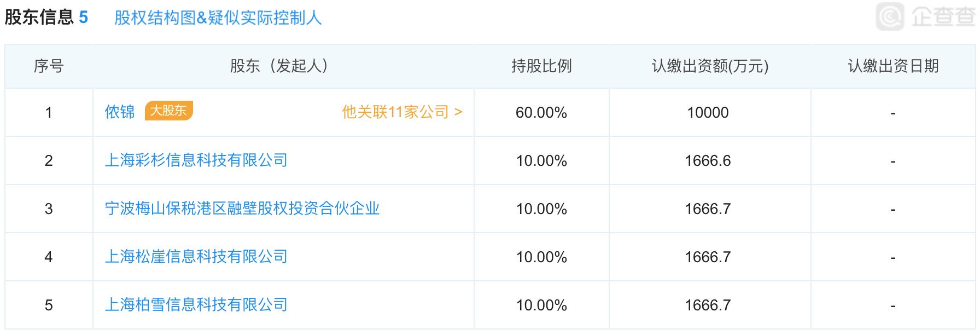Select the 60.00% shareholding cell
This screenshot has width=980, height=335.
click(541, 113)
